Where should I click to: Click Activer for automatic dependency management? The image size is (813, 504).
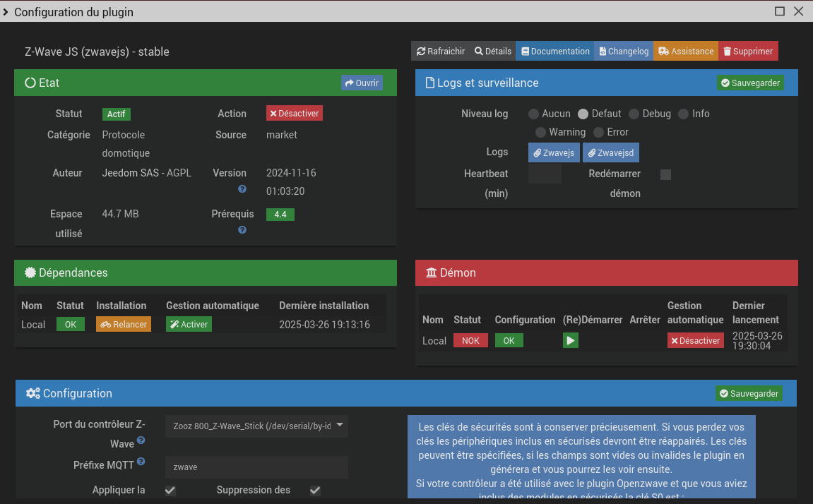(189, 324)
